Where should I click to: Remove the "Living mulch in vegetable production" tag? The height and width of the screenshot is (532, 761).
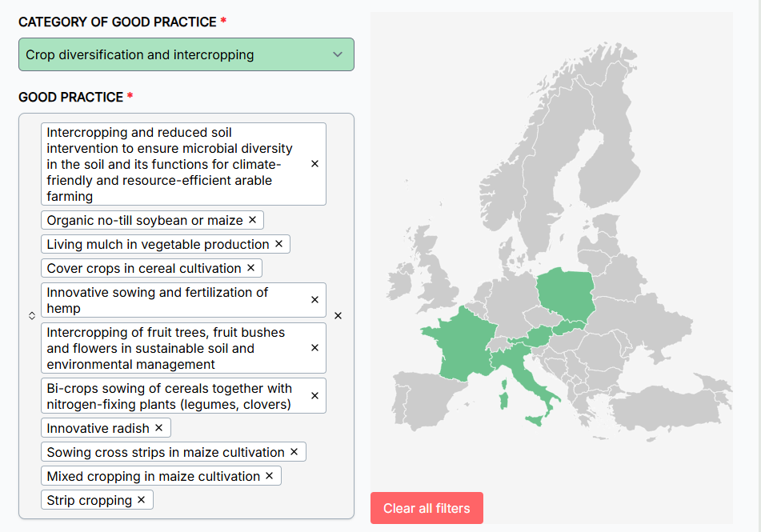pyautogui.click(x=278, y=244)
